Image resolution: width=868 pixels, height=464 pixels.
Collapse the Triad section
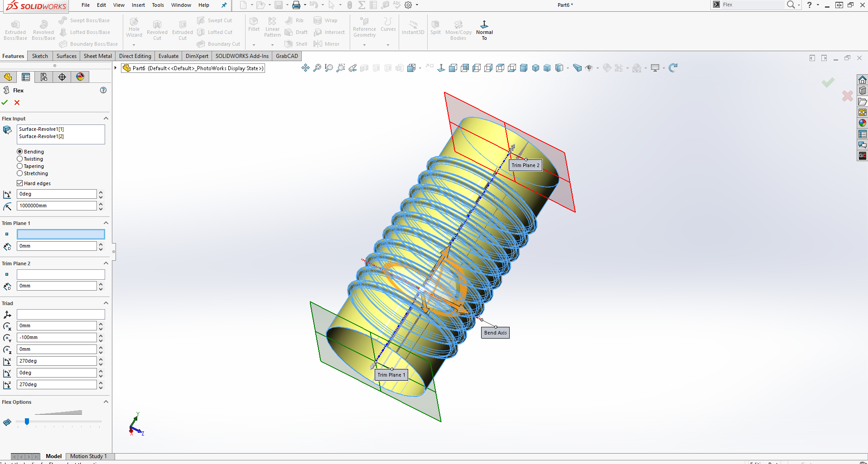click(x=106, y=303)
